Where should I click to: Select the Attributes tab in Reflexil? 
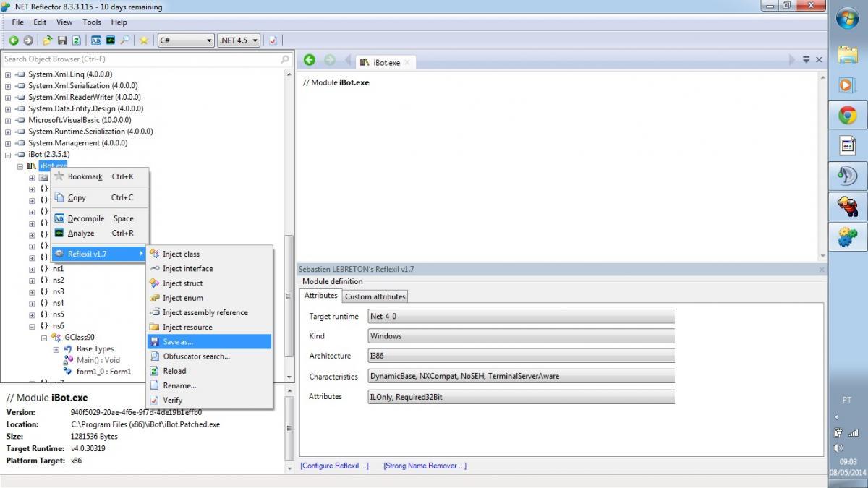[x=321, y=296]
